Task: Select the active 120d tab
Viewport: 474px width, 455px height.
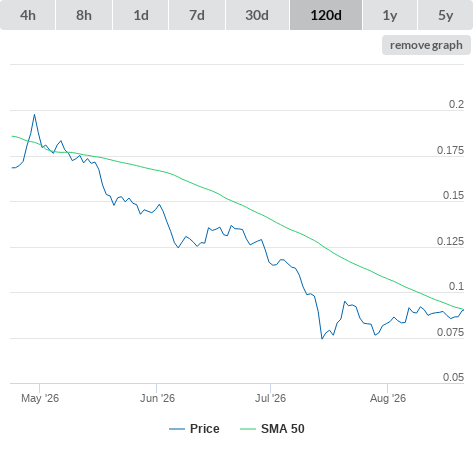Action: coord(326,15)
